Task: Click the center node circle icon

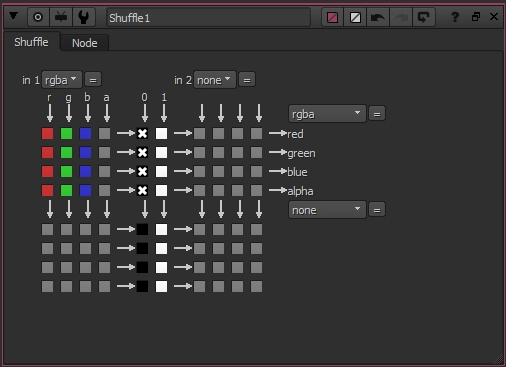Action: tap(38, 17)
